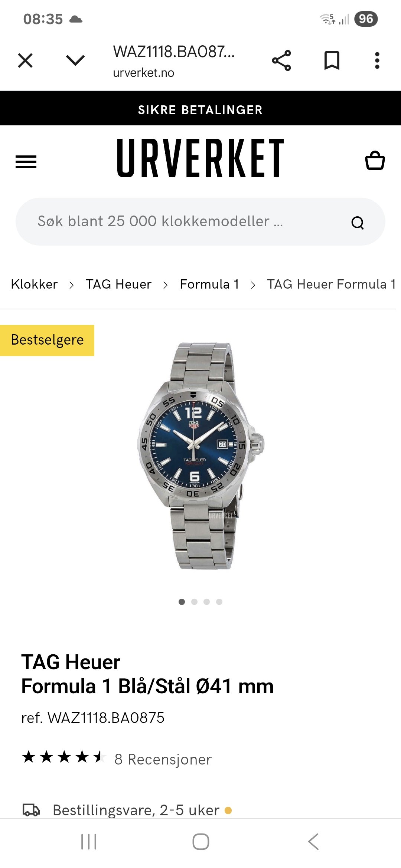
Task: Select the second image carousel dot
Action: (194, 602)
